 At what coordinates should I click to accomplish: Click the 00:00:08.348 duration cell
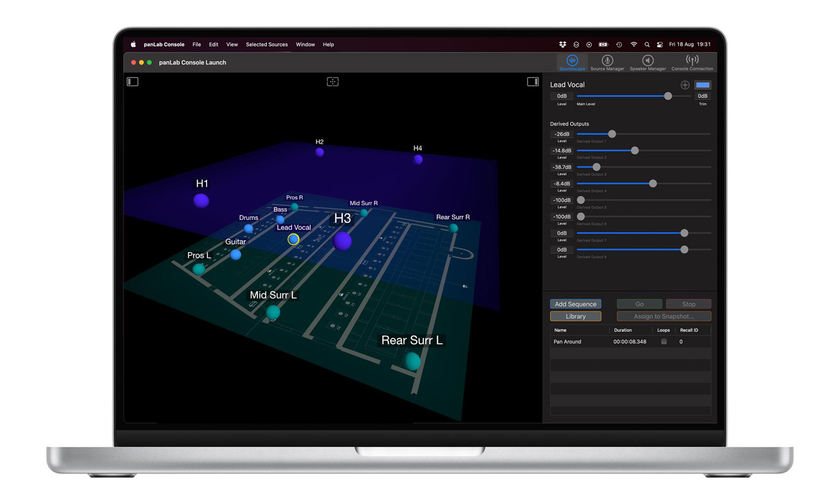tap(629, 342)
